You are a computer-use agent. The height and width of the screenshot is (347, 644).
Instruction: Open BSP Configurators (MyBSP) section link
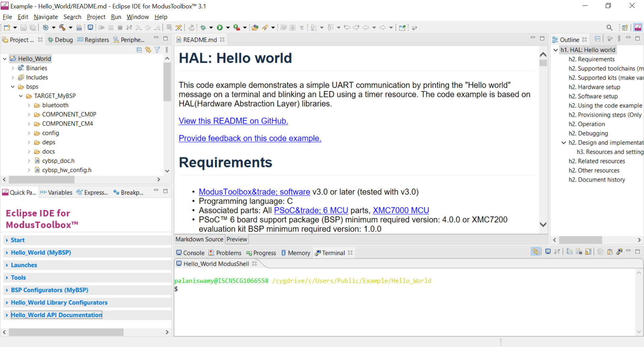pyautogui.click(x=50, y=290)
